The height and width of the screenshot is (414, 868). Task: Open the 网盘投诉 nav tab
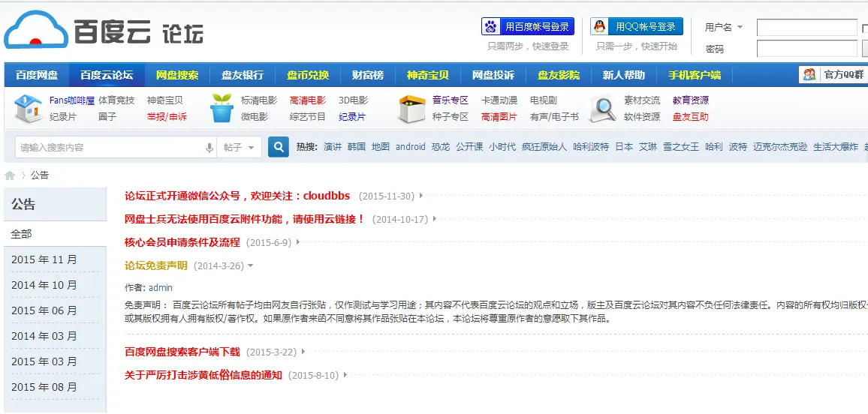[493, 75]
